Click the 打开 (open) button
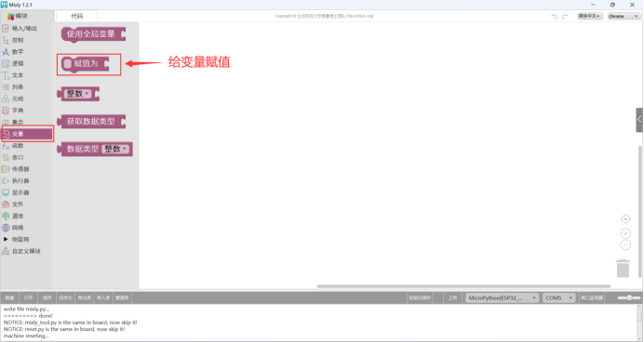The height and width of the screenshot is (342, 644). pyautogui.click(x=28, y=298)
